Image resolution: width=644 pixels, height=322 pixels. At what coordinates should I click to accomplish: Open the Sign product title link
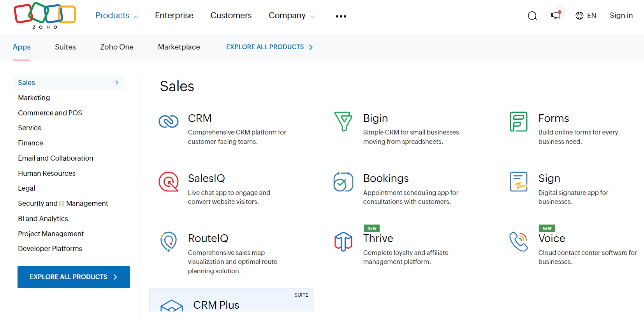coord(549,178)
